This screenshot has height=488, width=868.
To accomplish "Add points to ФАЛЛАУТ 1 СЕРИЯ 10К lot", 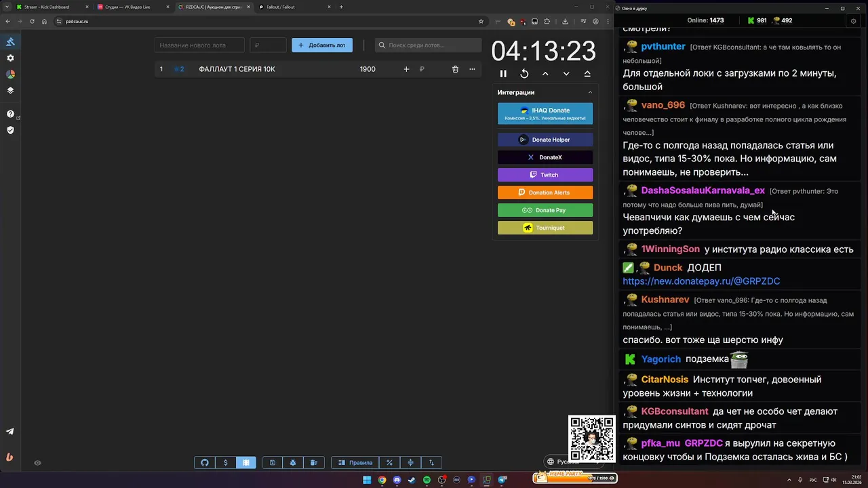I will 406,69.
